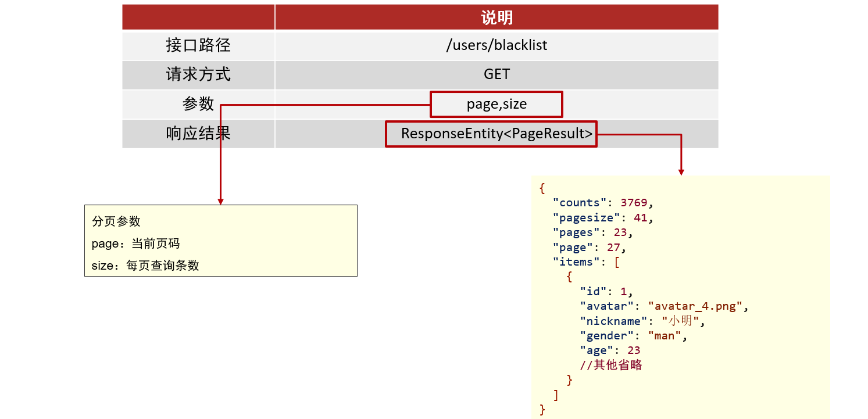Click the /users/blacklist path text
Viewport: 868px width, 419px height.
coord(496,45)
